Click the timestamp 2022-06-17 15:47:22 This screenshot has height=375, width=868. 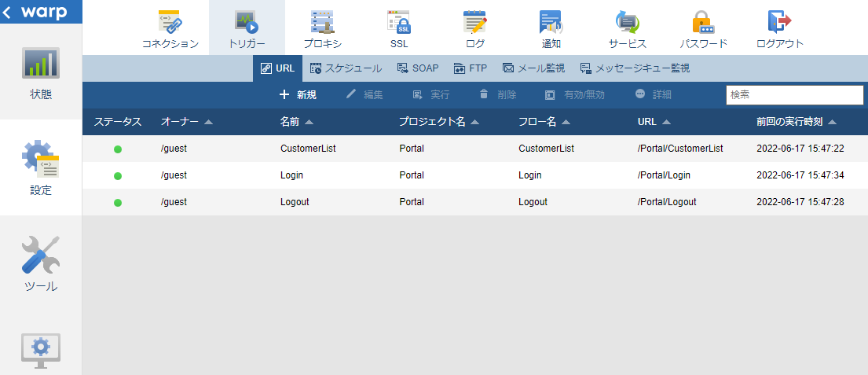coord(800,149)
